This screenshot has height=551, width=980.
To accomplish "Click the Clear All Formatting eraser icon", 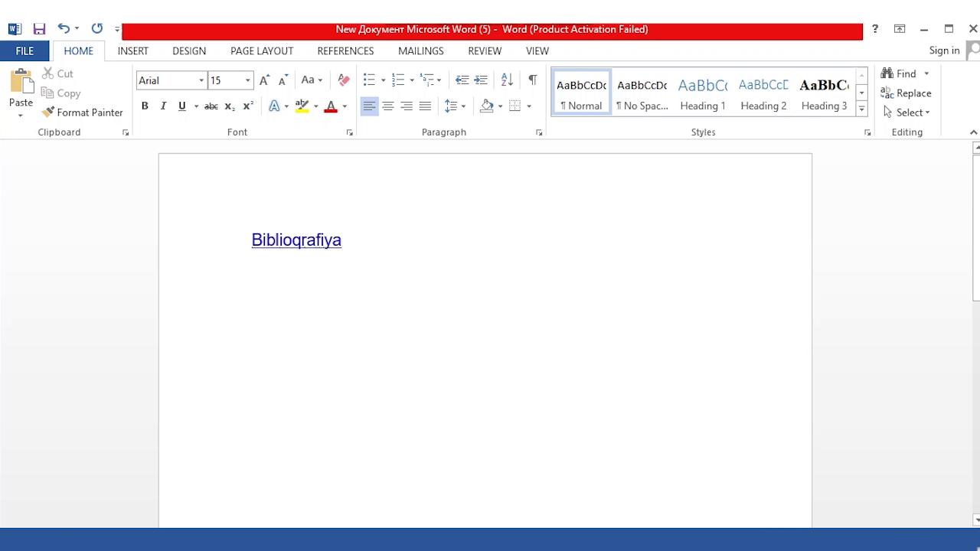I will (x=344, y=80).
